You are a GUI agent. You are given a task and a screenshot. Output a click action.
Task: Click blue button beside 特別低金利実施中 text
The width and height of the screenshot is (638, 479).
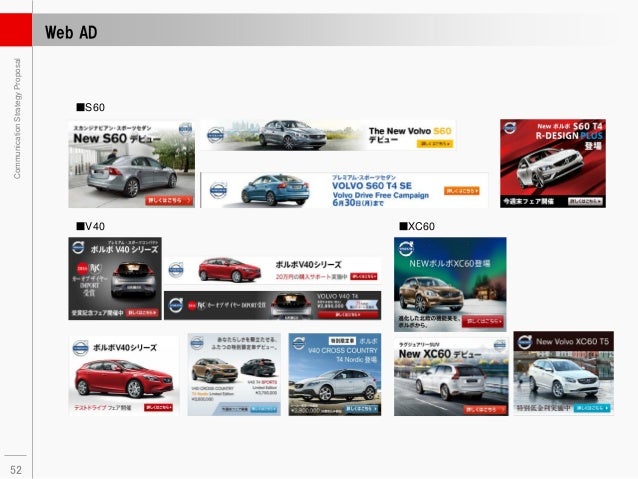tap(592, 408)
